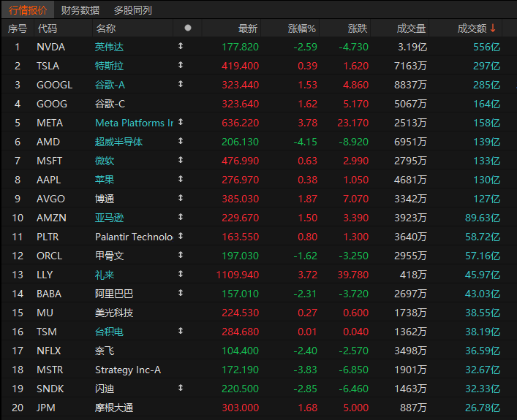Image resolution: width=517 pixels, height=420 pixels.
Task: Select the 博通 name cell
Action: point(105,199)
